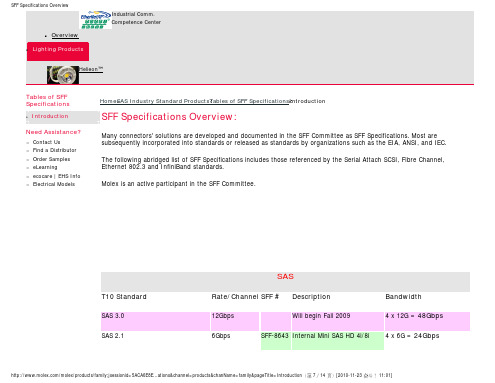The height and width of the screenshot is (383, 495).
Task: Click the Industrial Comm. Competence Center text
Action: point(136,18)
